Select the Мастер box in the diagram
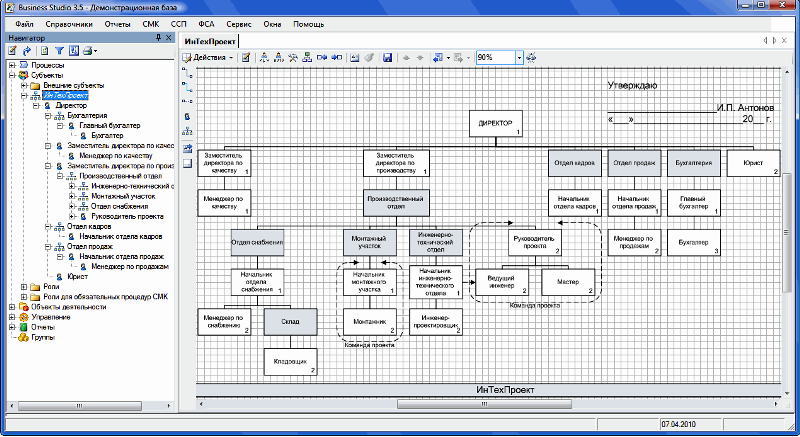The image size is (800, 437). click(568, 282)
